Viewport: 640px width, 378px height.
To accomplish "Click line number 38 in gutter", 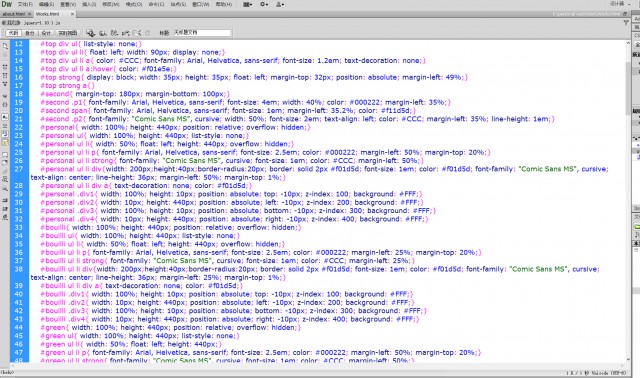I will [x=19, y=269].
